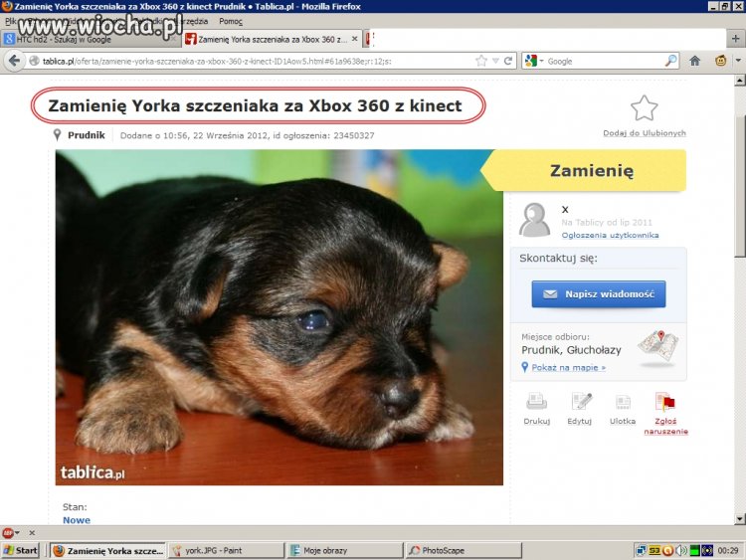The image size is (746, 560).
Task: Open the Google search engine selector dropdown
Action: pos(533,61)
